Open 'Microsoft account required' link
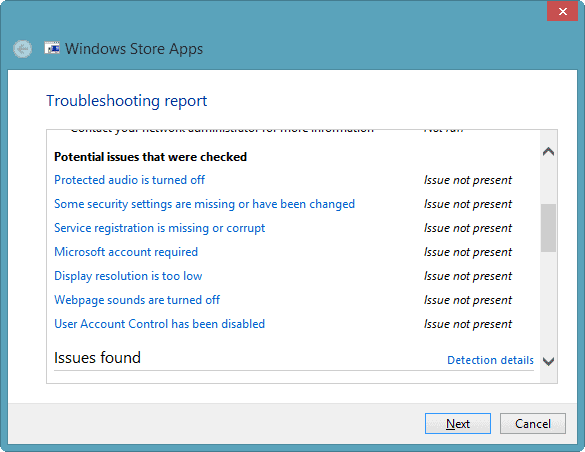 [x=126, y=252]
